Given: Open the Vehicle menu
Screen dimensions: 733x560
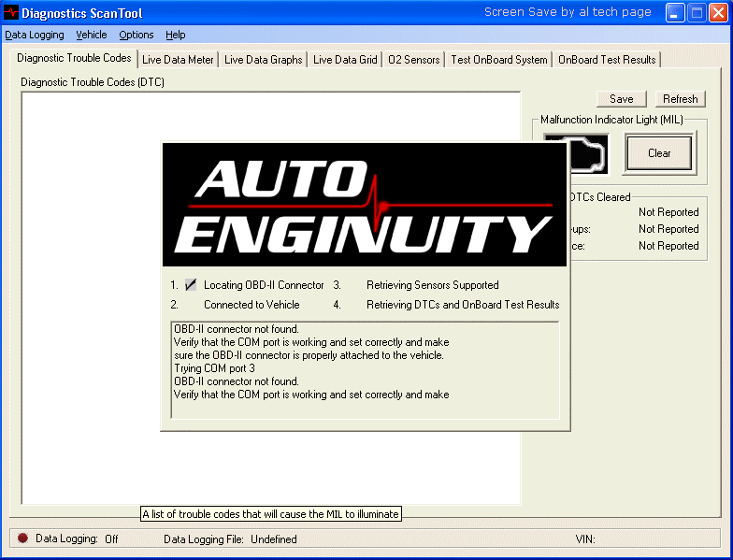Looking at the screenshot, I should [92, 35].
